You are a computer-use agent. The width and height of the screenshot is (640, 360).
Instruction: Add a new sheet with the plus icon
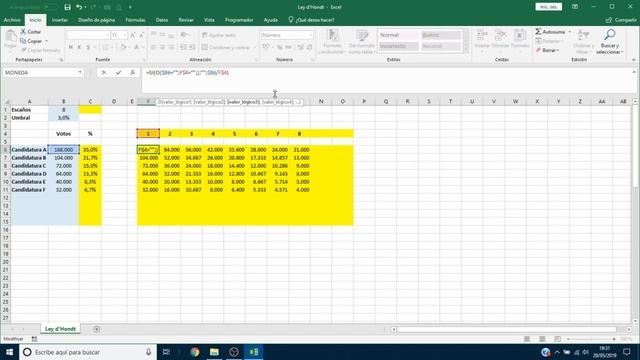[x=96, y=329]
